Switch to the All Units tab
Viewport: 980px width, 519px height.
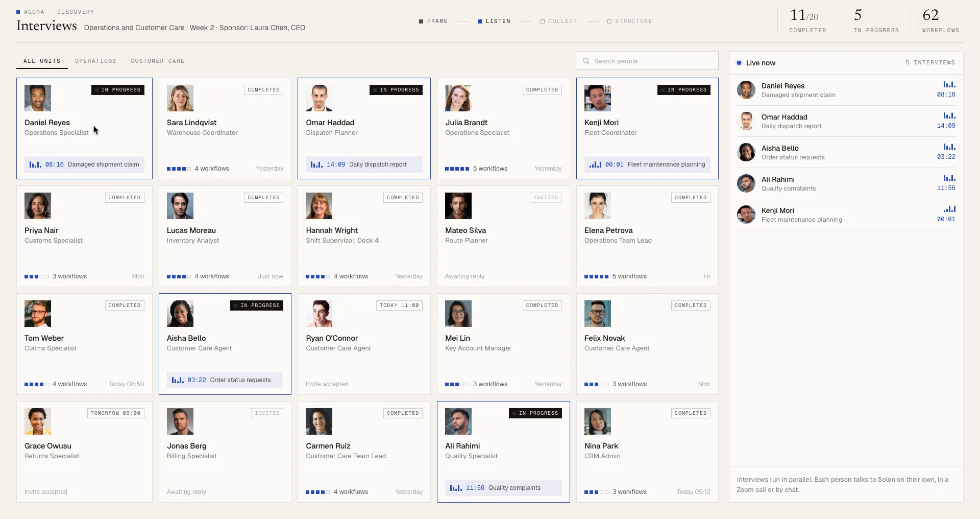[42, 61]
